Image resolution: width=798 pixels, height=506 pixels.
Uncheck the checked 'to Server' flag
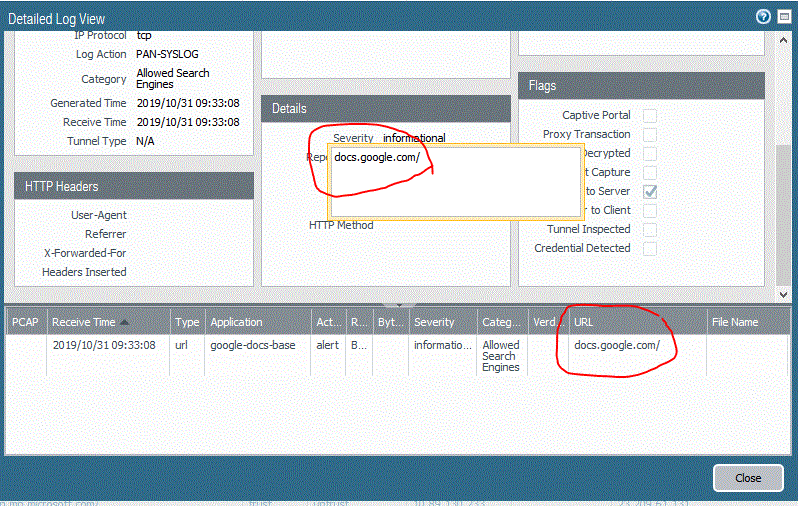pos(650,191)
